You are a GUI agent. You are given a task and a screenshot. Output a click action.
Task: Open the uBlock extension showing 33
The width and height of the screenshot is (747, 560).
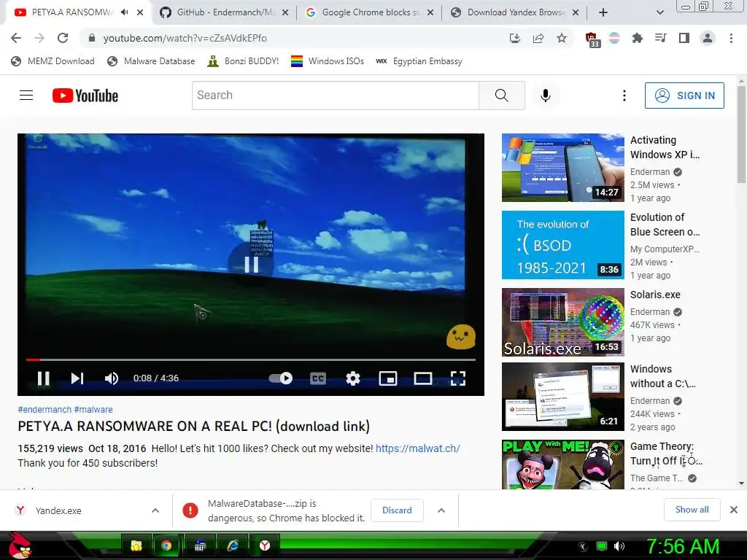pos(592,39)
